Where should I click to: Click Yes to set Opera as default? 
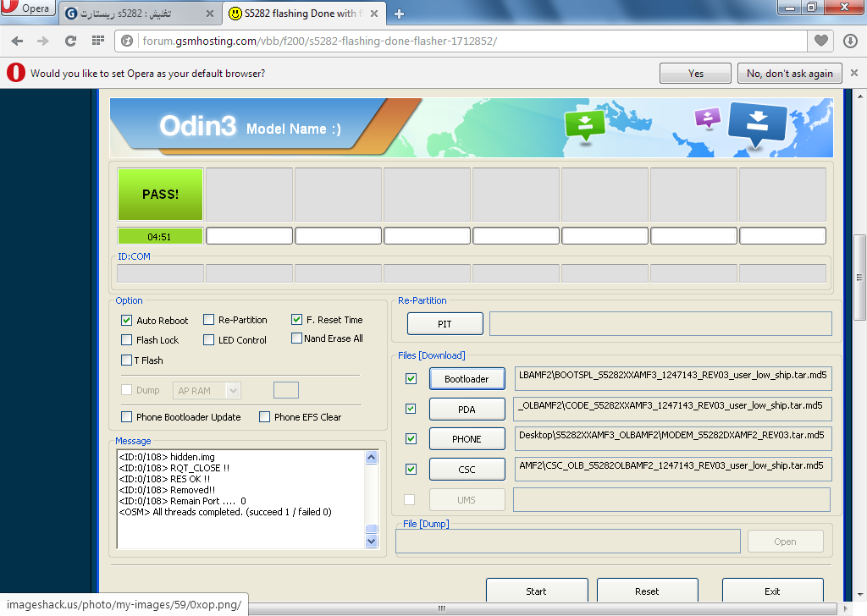tap(696, 74)
